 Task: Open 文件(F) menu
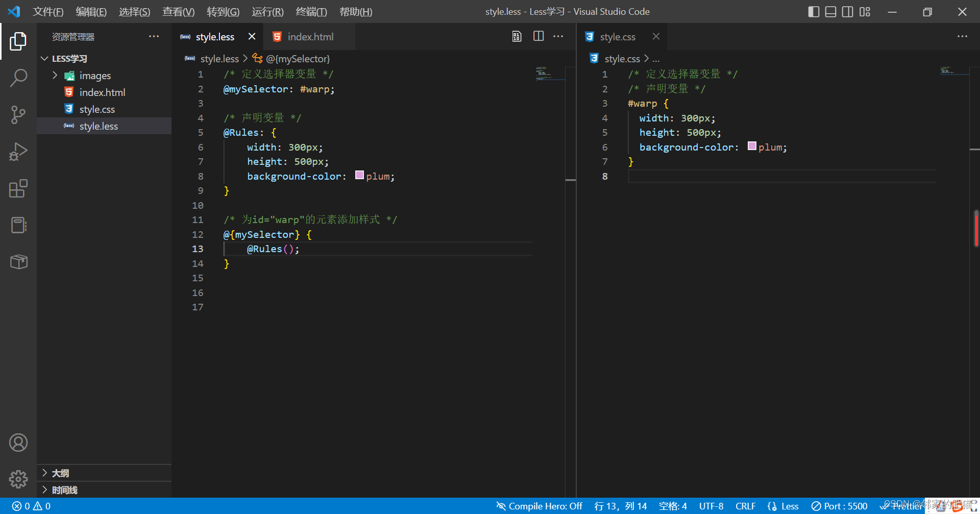click(x=48, y=11)
